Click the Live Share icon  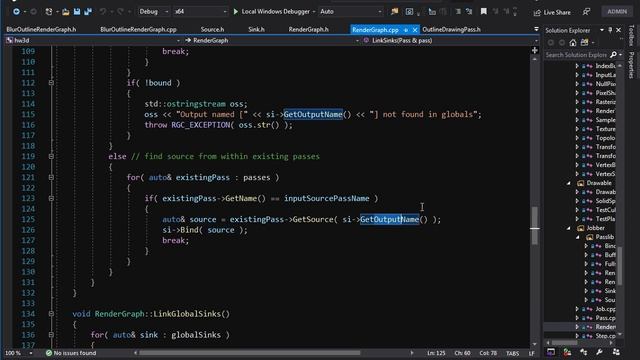pyautogui.click(x=537, y=13)
